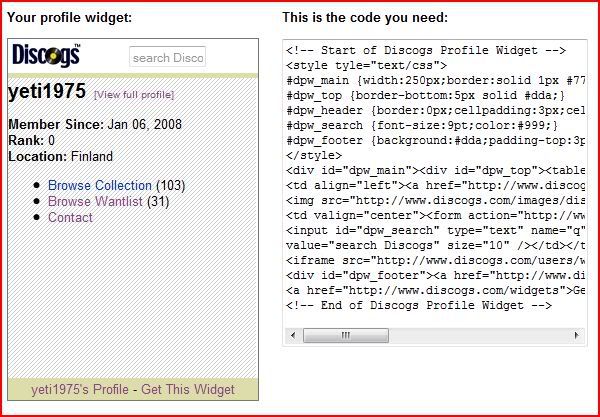Click the Discogs logo in the widget
This screenshot has height=417, width=600.
click(x=46, y=55)
